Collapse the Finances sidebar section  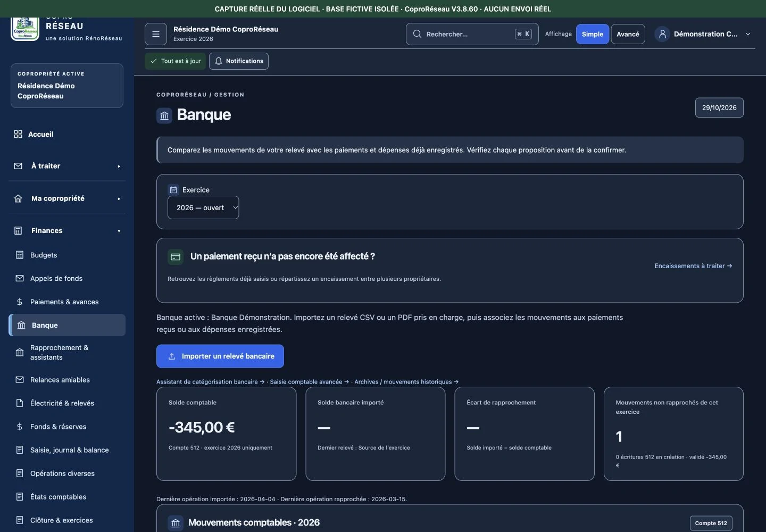point(67,231)
